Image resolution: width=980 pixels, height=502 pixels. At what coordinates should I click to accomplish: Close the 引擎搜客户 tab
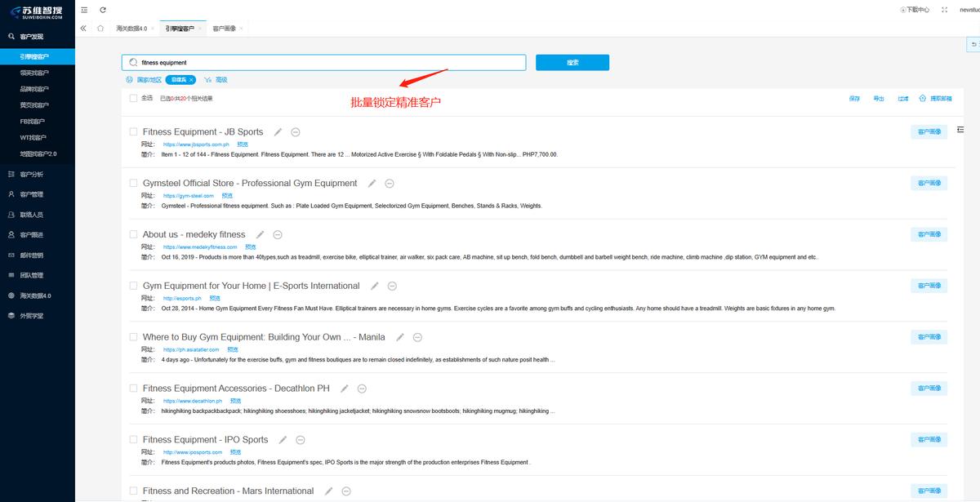[198, 29]
